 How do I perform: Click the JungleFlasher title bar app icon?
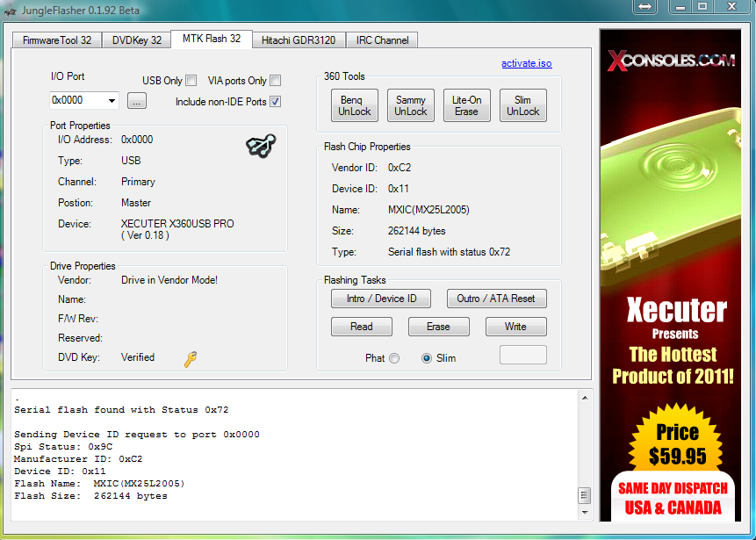(11, 10)
